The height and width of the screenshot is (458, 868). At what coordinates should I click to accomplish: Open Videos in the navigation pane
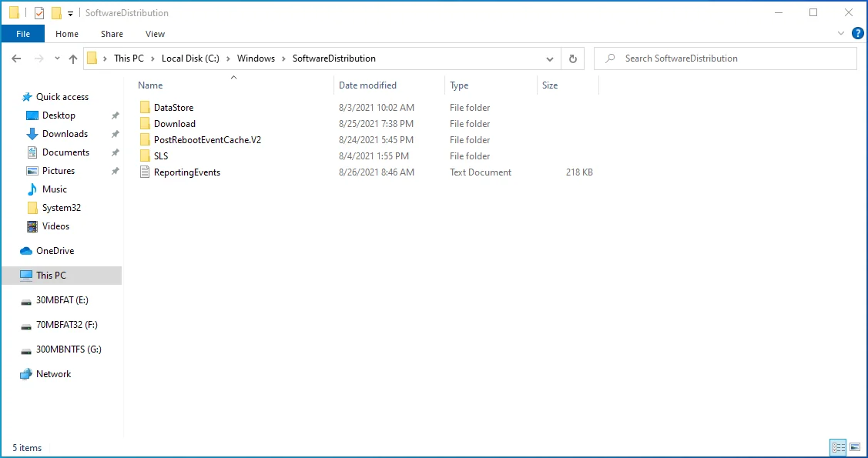(x=55, y=226)
